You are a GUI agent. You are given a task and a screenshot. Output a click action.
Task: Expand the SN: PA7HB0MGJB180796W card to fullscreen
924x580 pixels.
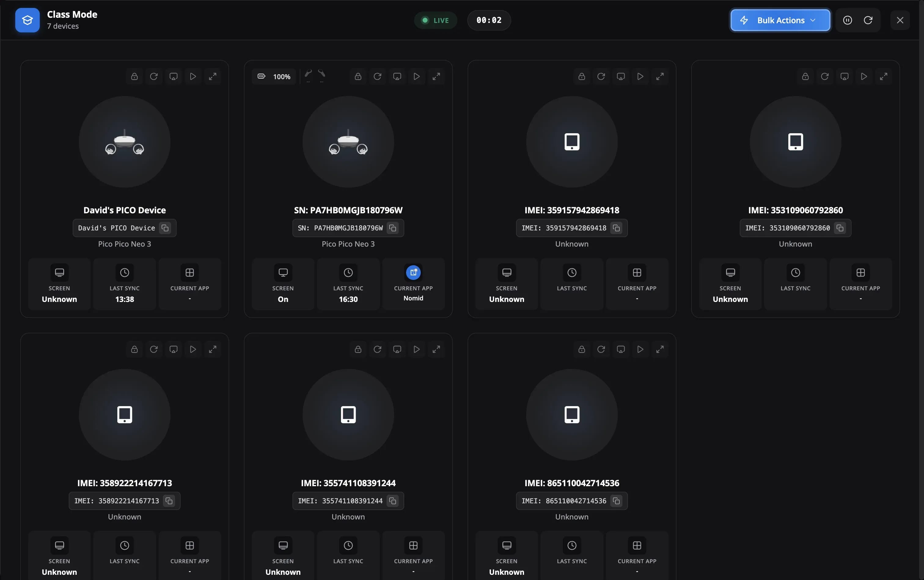pyautogui.click(x=436, y=76)
